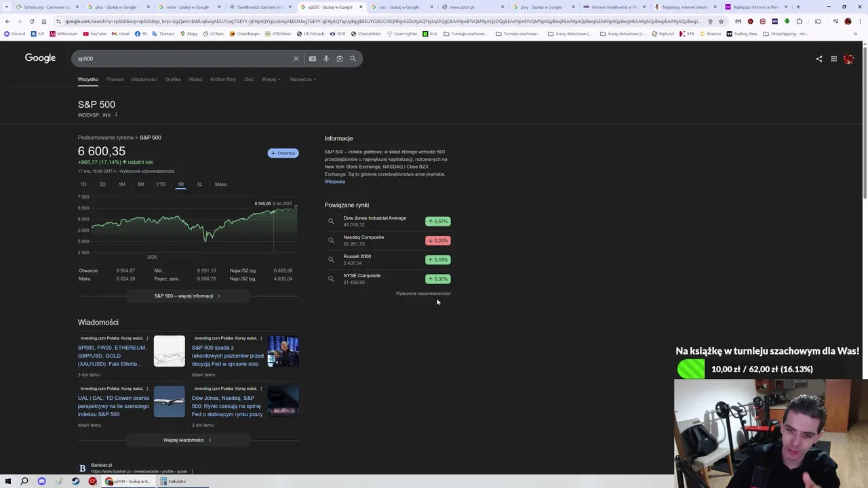Expand Więcej wiadomości news section

pyautogui.click(x=188, y=440)
